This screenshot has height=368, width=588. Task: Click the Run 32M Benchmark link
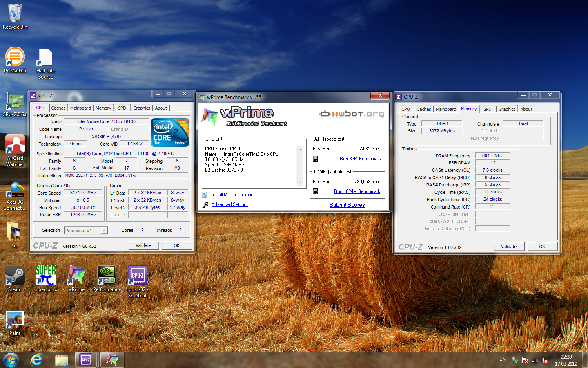pos(360,159)
